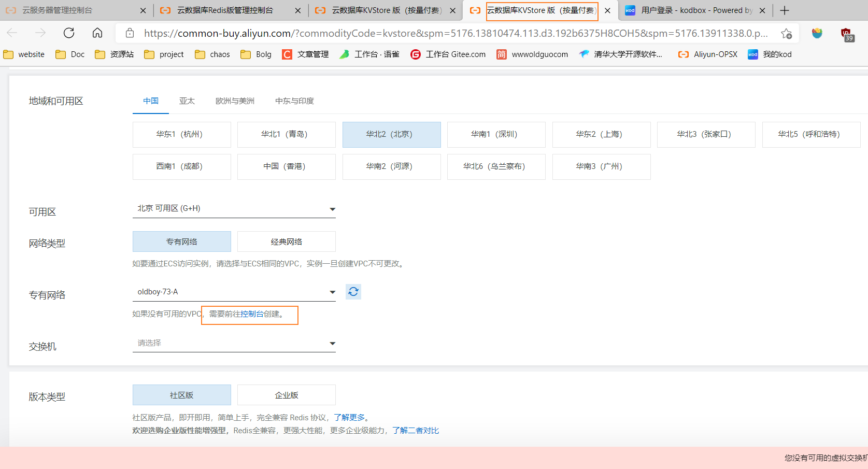Open the 文章管理 bookmark

tap(305, 54)
